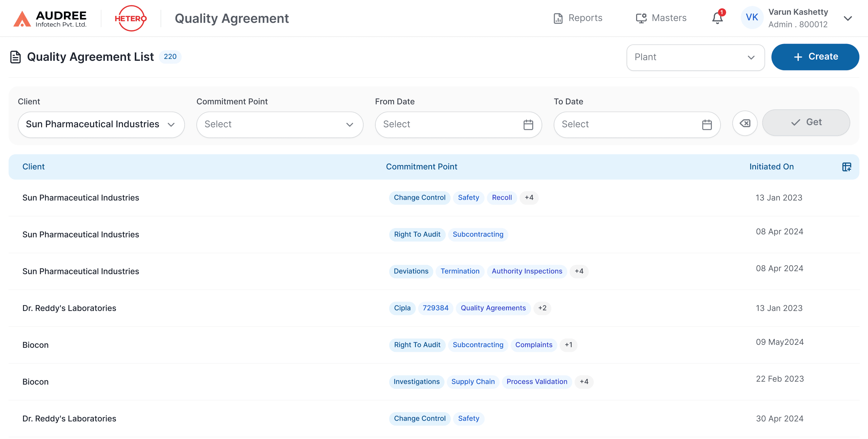Click the clear filters backspace icon
This screenshot has width=868, height=439.
[745, 124]
